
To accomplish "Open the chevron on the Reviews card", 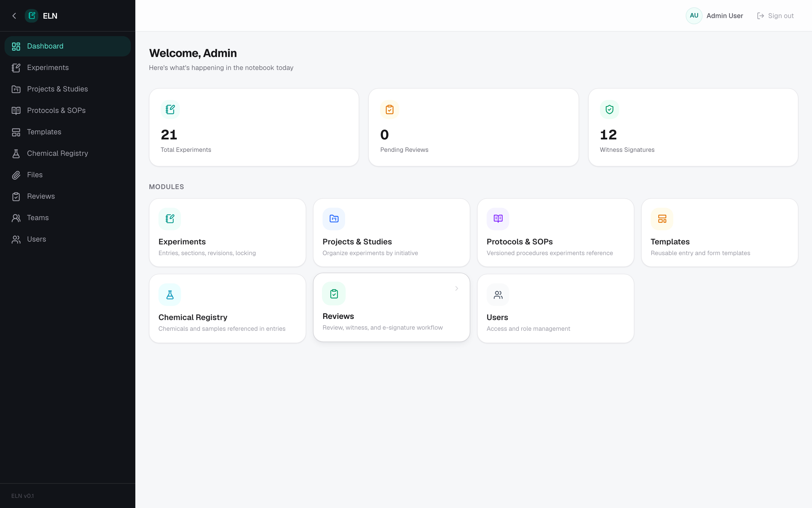I will (x=457, y=288).
